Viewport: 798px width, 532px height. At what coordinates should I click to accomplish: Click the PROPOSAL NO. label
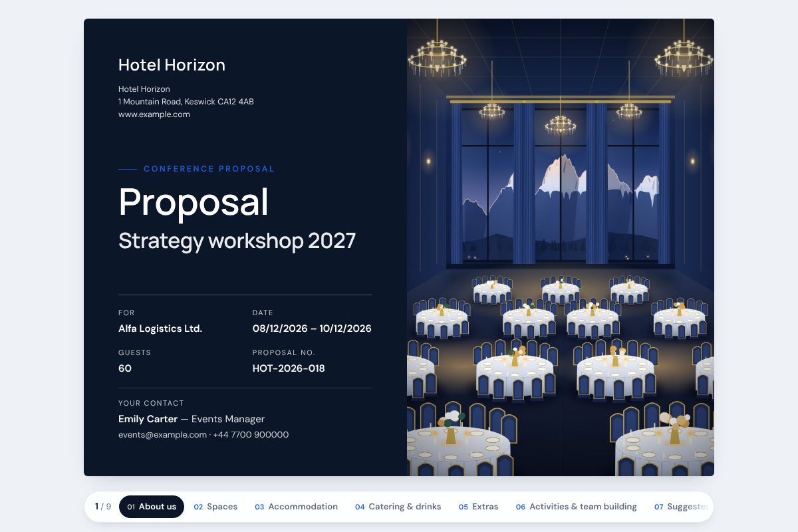[x=284, y=352]
